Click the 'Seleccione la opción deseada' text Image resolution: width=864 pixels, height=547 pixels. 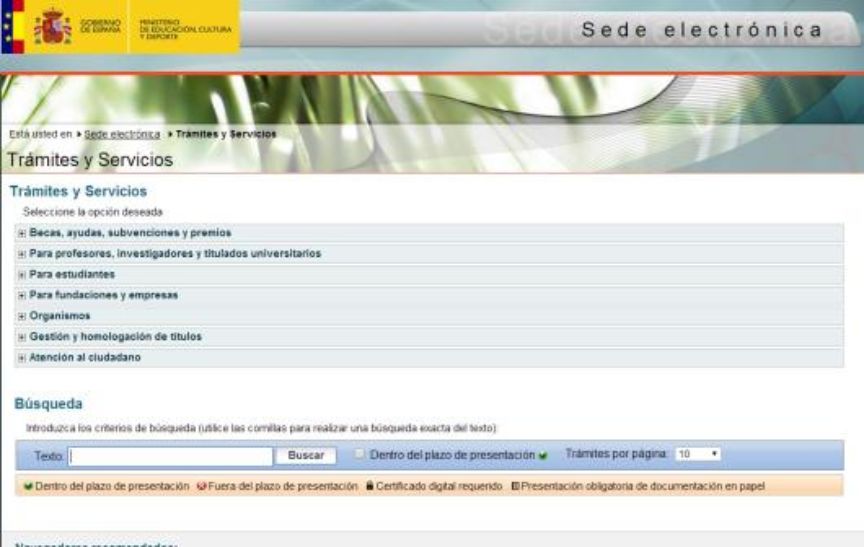tap(93, 212)
